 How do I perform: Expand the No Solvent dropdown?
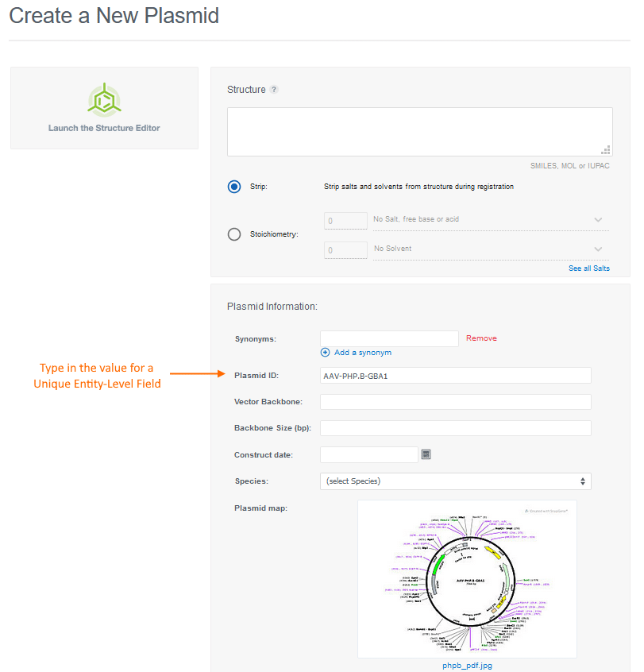coord(488,249)
